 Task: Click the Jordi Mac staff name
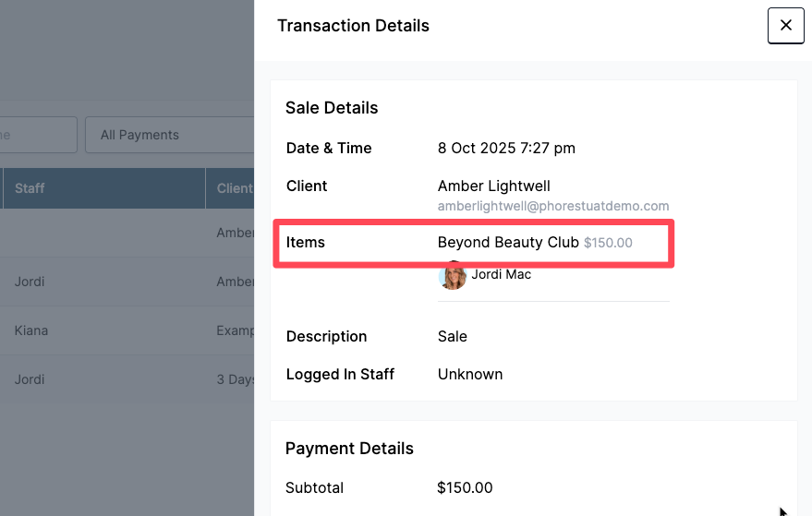[501, 274]
